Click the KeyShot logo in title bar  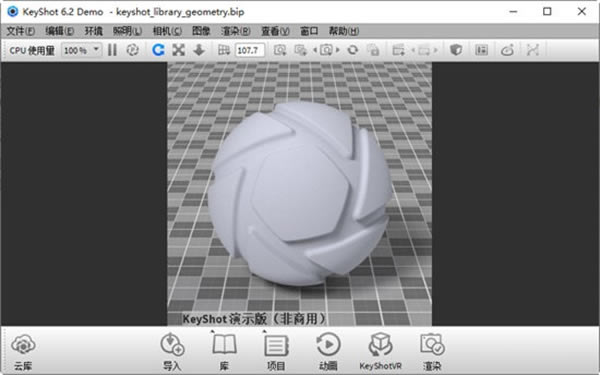click(x=13, y=11)
